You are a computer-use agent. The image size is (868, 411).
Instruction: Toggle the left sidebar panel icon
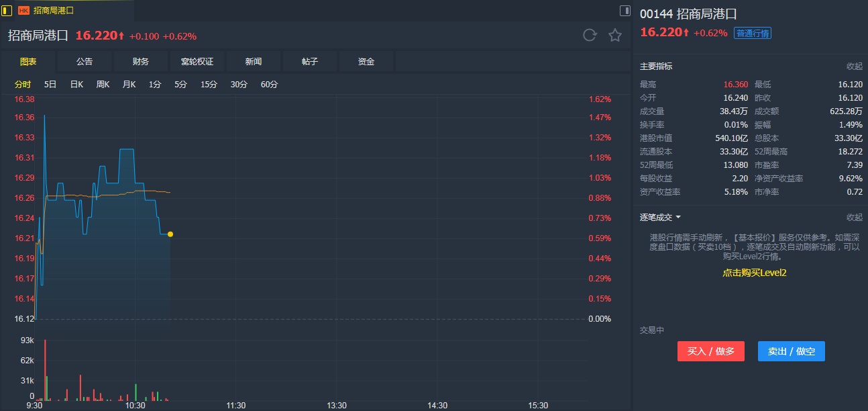(7, 11)
